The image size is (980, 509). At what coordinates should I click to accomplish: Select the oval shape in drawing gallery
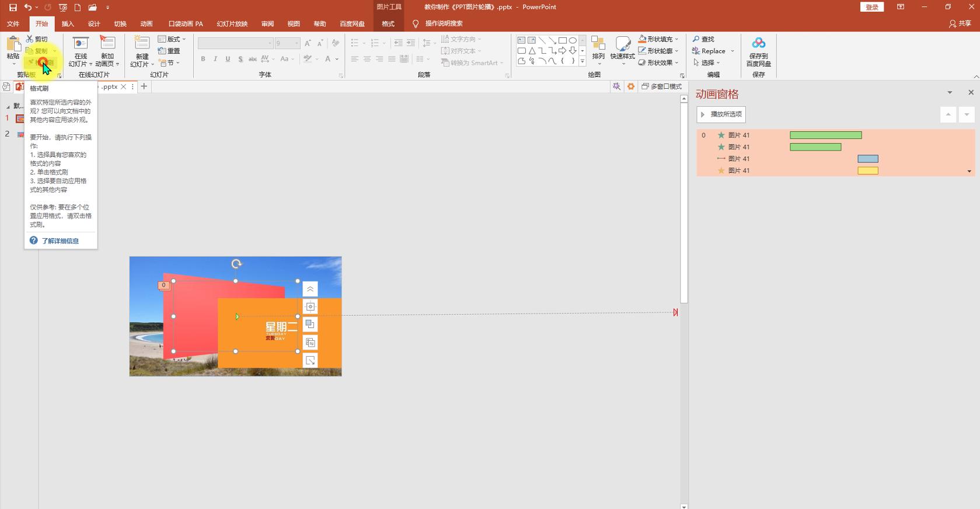(x=573, y=40)
